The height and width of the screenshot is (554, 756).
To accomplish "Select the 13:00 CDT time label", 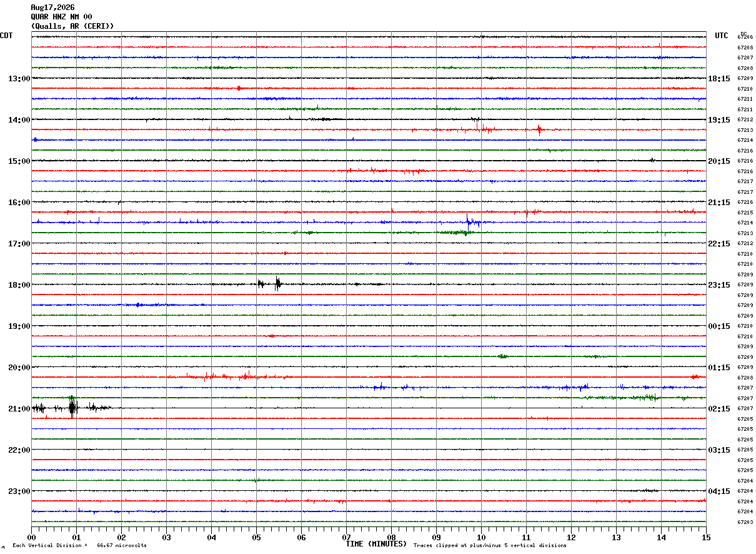I will pos(19,79).
